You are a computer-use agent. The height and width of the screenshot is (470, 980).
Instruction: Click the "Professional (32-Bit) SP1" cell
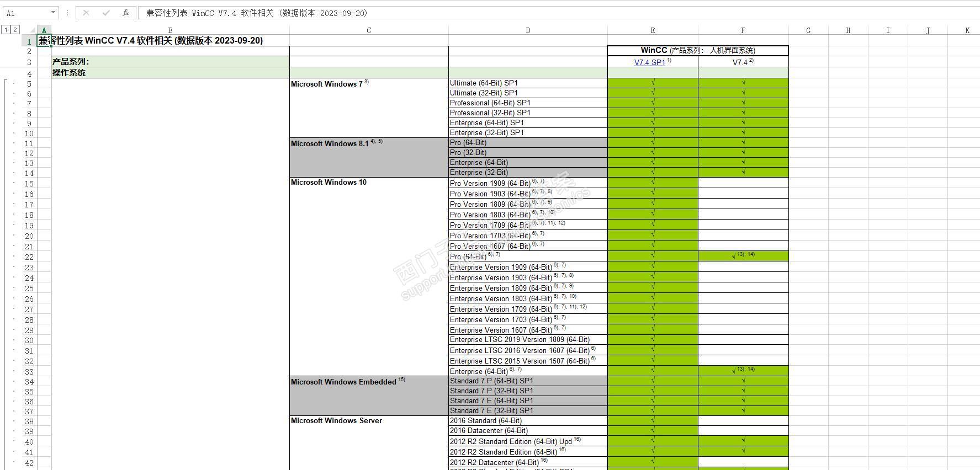click(528, 113)
